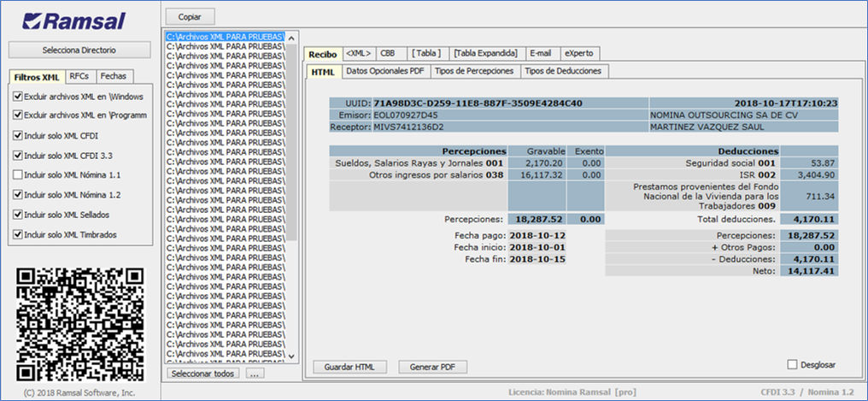
Task: Click Sueldos, Salarios Rayas y Jornales 001
Action: [419, 162]
